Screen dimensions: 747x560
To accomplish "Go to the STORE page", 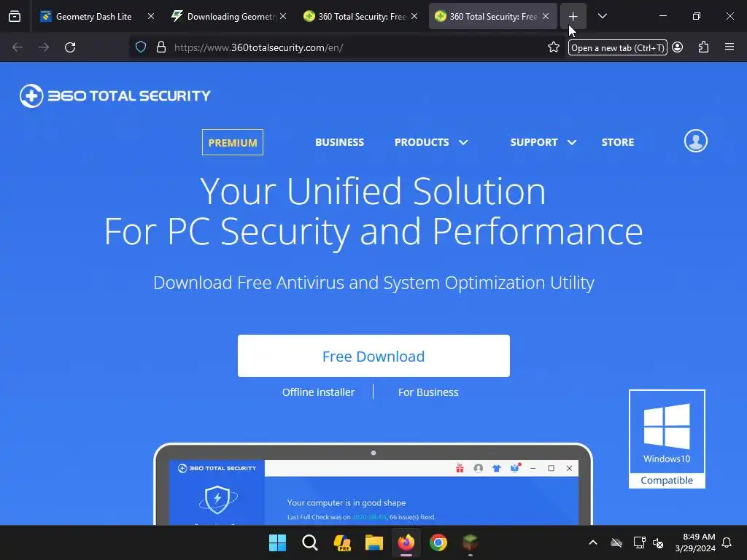I will point(618,142).
